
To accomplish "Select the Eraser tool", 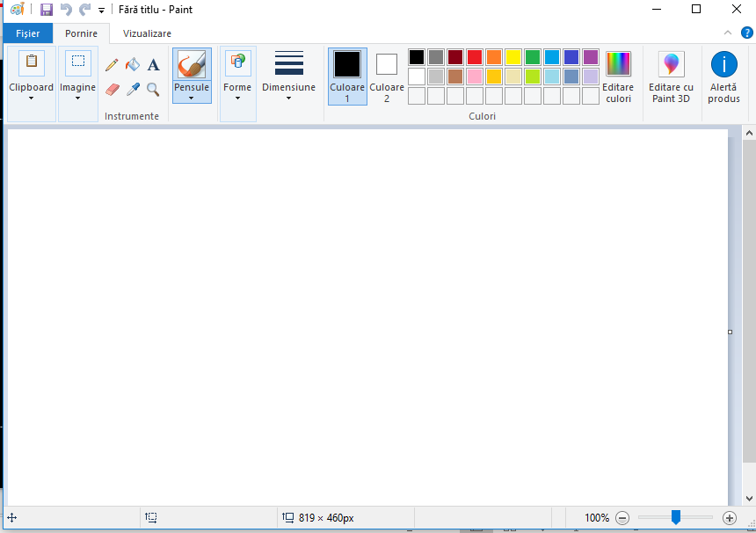I will coord(112,88).
